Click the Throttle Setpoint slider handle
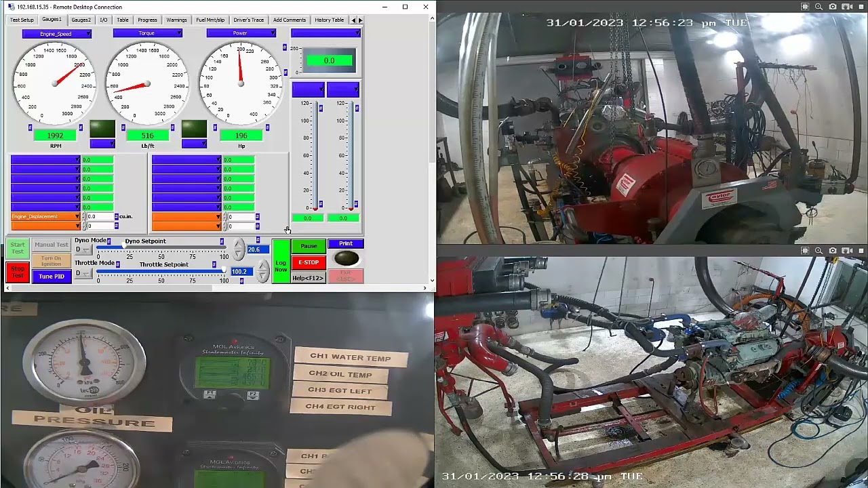Screen dimensions: 868x488 coord(224,271)
